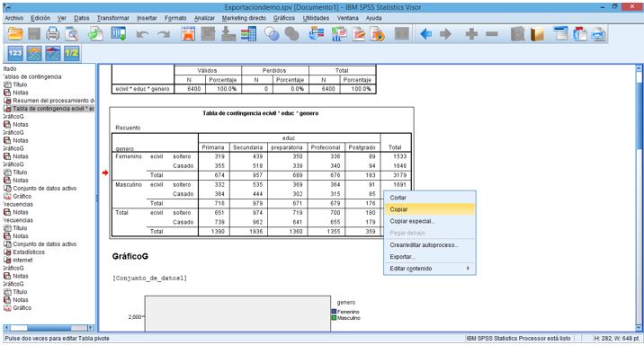The width and height of the screenshot is (644, 345).
Task: Click the Masculino legend color swatch
Action: pos(334,318)
